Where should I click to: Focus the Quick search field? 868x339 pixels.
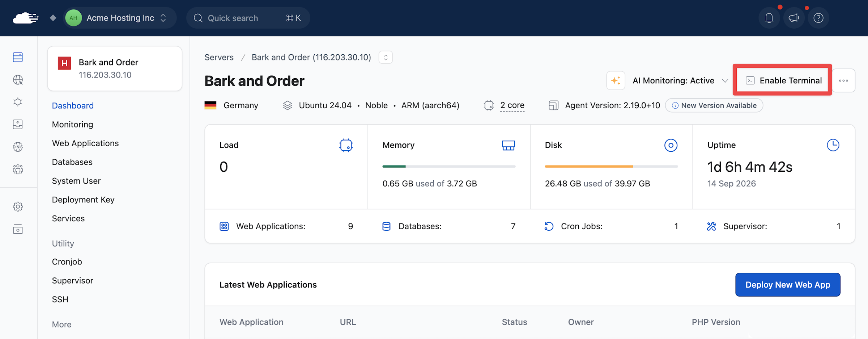248,18
